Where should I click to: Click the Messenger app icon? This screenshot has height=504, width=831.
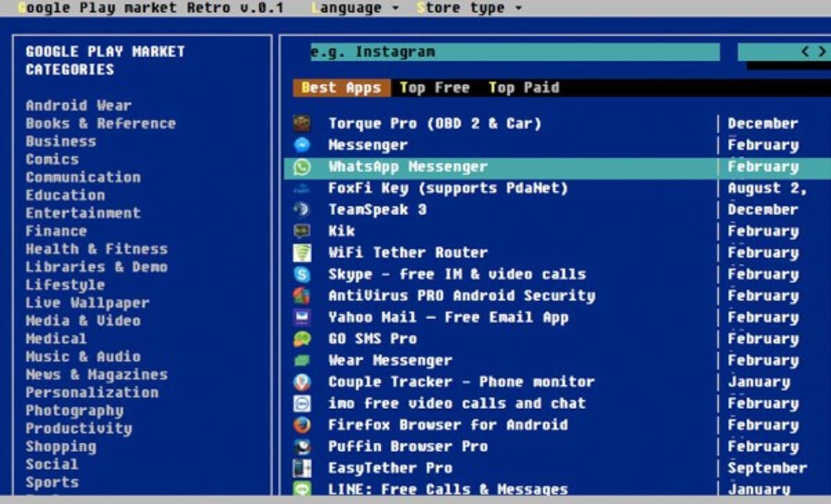[x=302, y=145]
